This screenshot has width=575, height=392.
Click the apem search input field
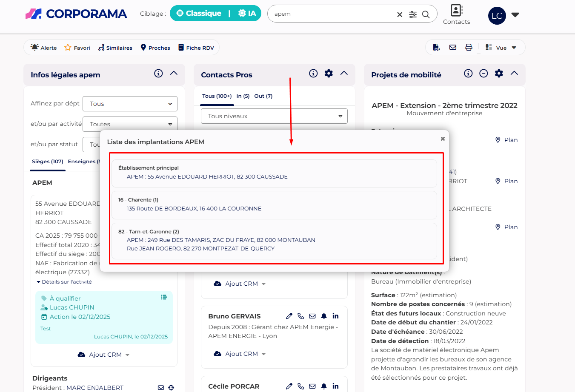(332, 14)
